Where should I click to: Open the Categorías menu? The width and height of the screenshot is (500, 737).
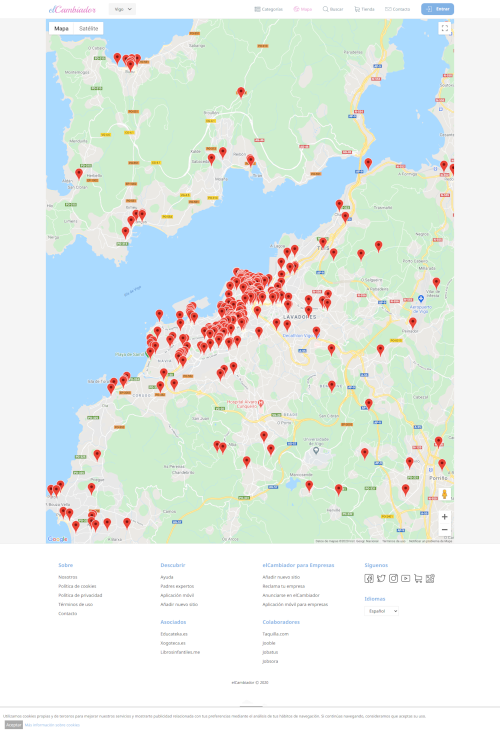point(269,9)
